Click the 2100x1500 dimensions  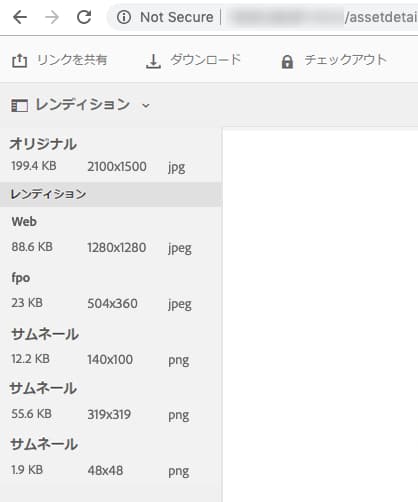117,166
